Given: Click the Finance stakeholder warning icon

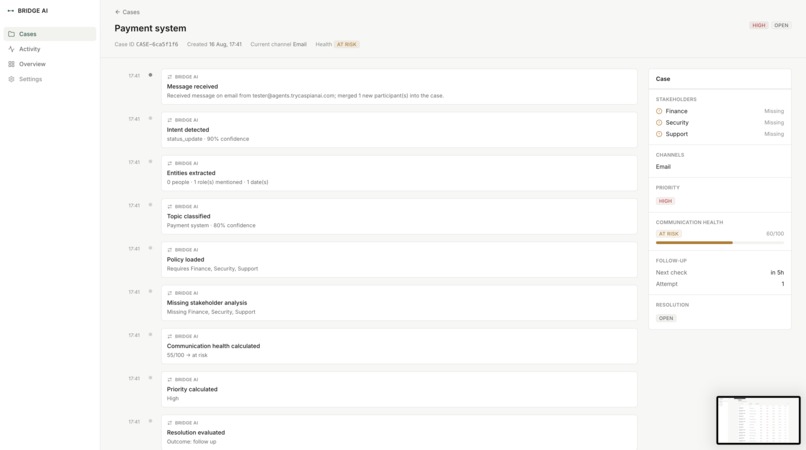Looking at the screenshot, I should click(x=659, y=111).
